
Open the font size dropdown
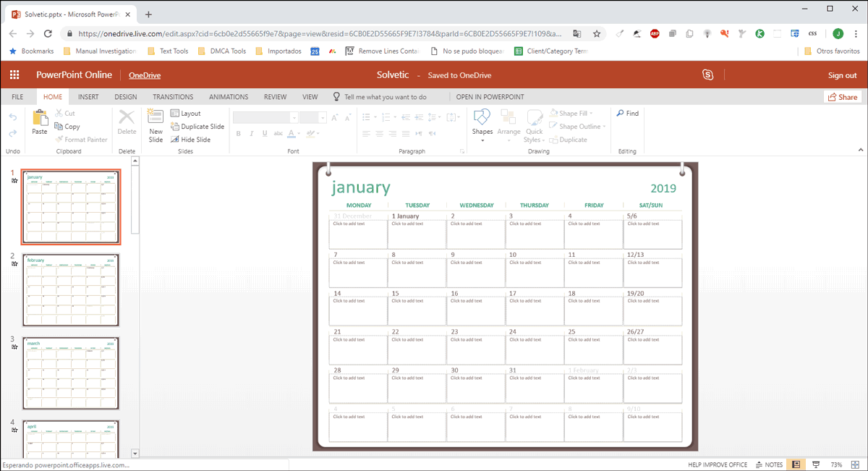coord(321,116)
